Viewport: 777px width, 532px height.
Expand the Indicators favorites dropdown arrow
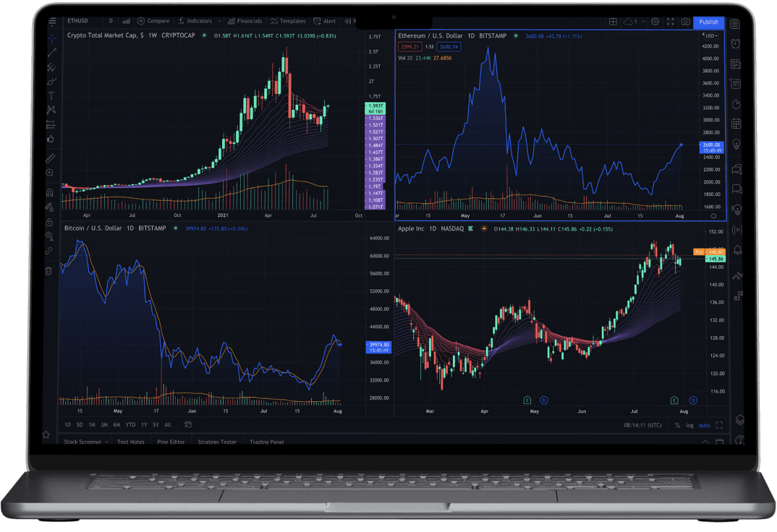click(219, 21)
